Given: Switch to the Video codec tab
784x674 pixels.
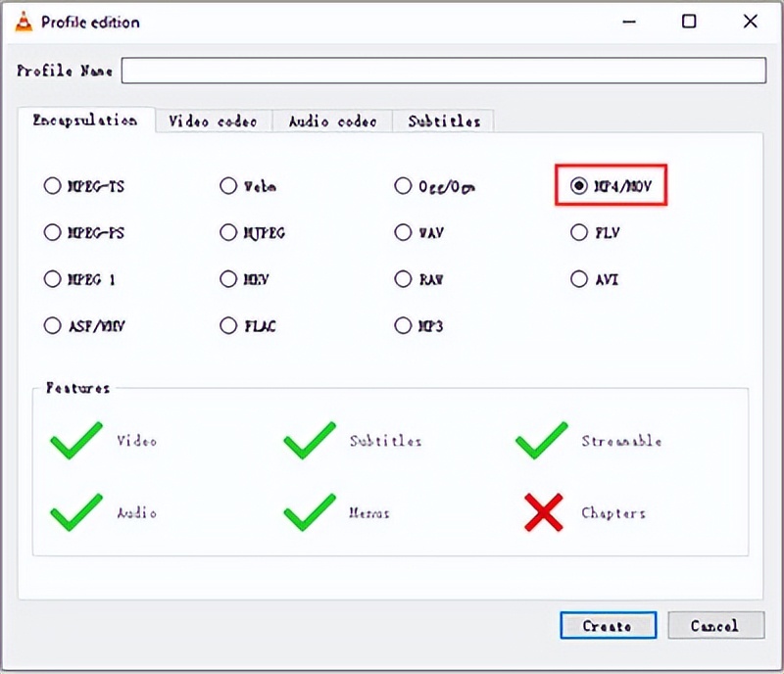Looking at the screenshot, I should [x=213, y=121].
